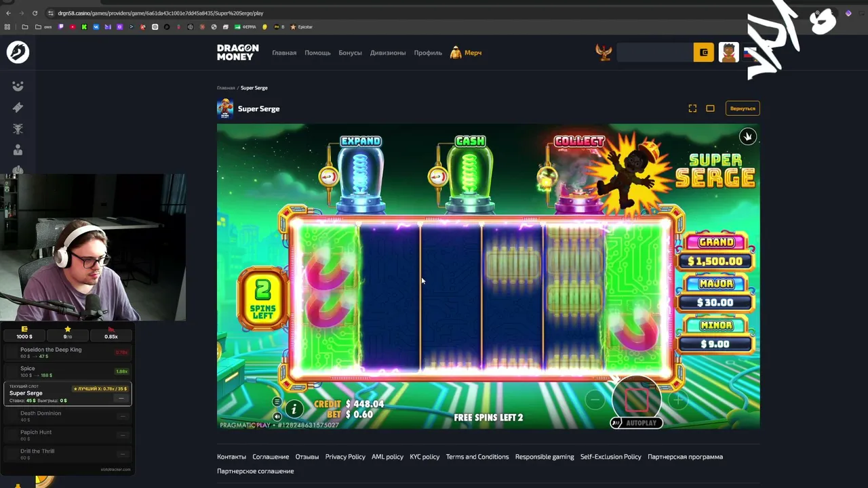Open the Privacy Policy footer link
This screenshot has width=868, height=488.
click(x=345, y=457)
